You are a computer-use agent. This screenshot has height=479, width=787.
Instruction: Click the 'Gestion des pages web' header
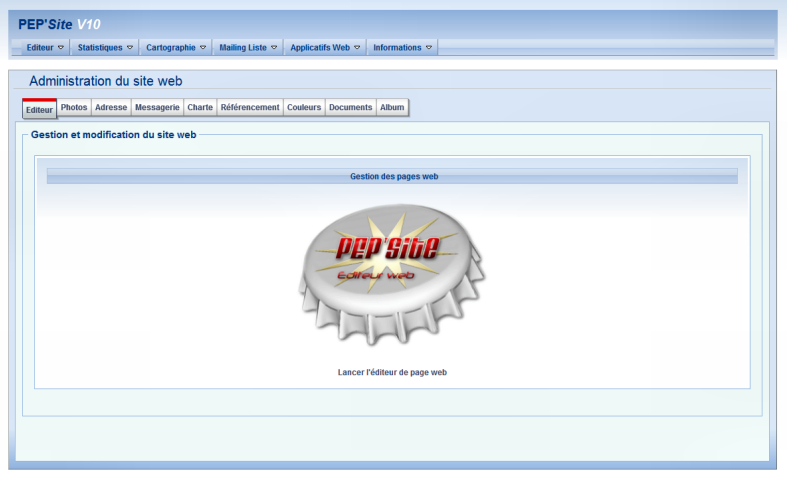pyautogui.click(x=392, y=176)
